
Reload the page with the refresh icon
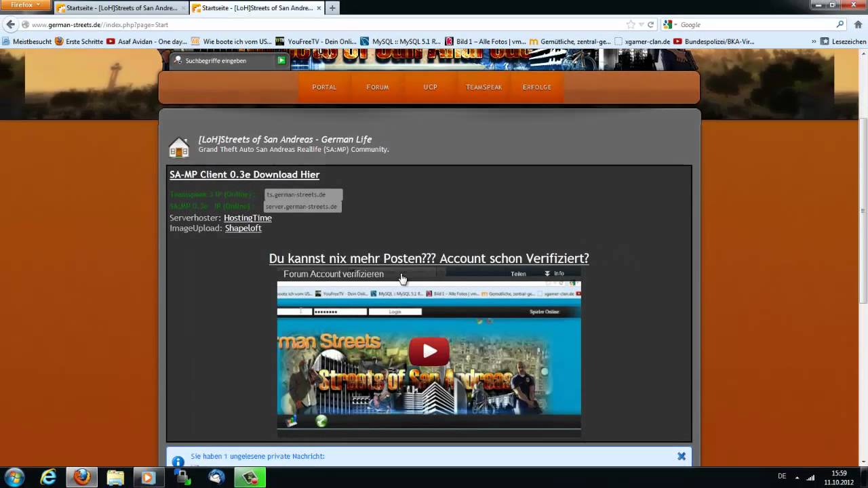(x=651, y=24)
